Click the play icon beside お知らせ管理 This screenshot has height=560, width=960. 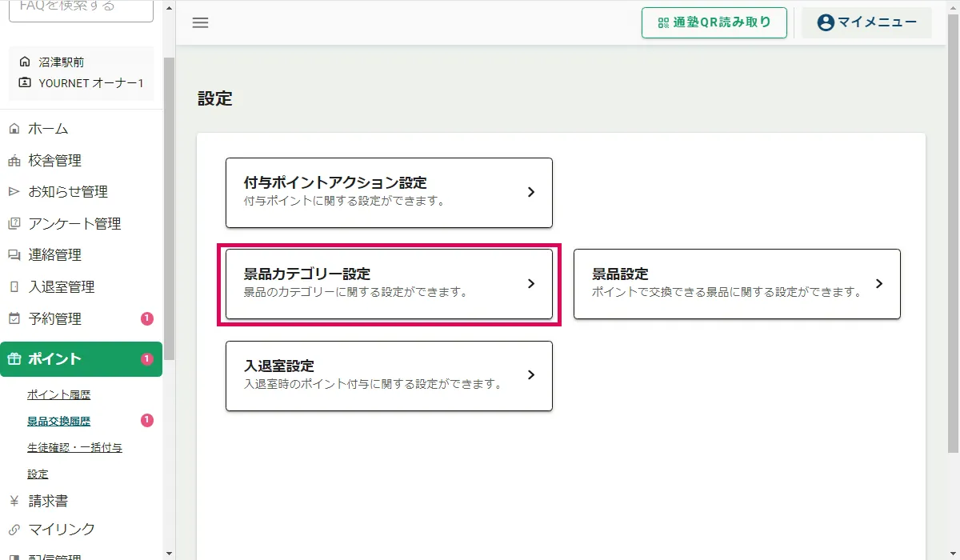tap(14, 192)
